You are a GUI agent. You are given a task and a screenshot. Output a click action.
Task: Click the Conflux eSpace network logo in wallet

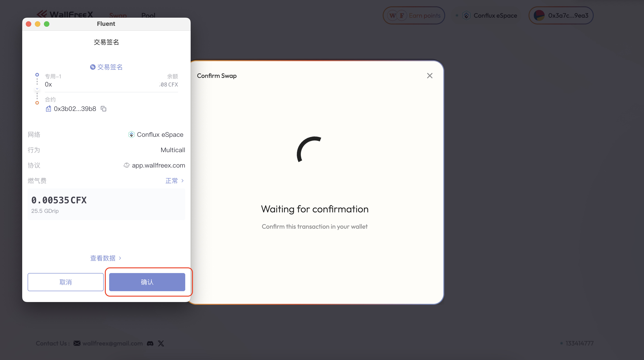tap(131, 135)
